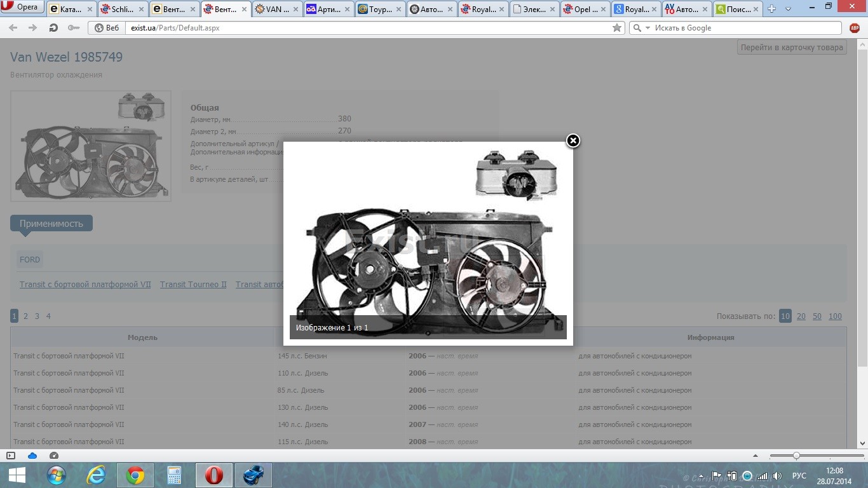Close the image lightbox popup
868x488 pixels.
tap(573, 140)
